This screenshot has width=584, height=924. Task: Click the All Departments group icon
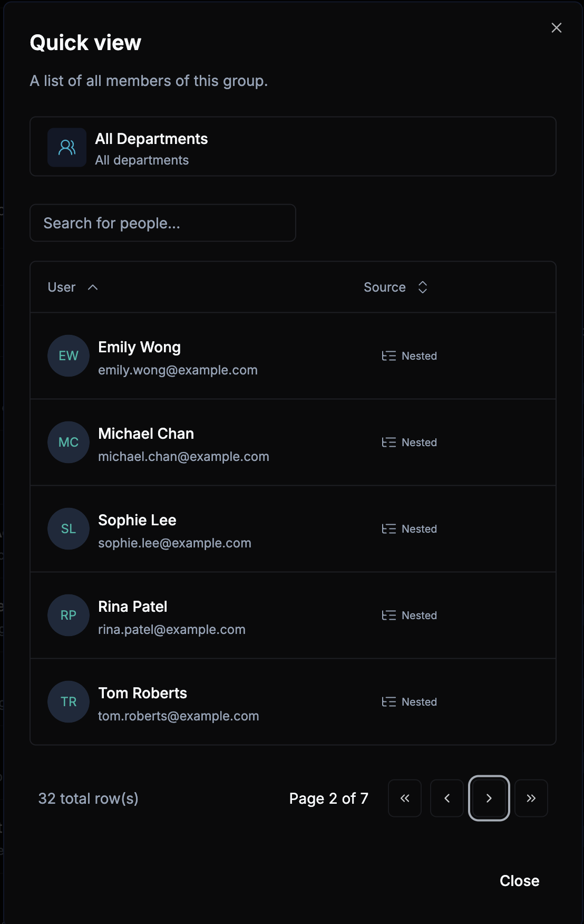(67, 147)
